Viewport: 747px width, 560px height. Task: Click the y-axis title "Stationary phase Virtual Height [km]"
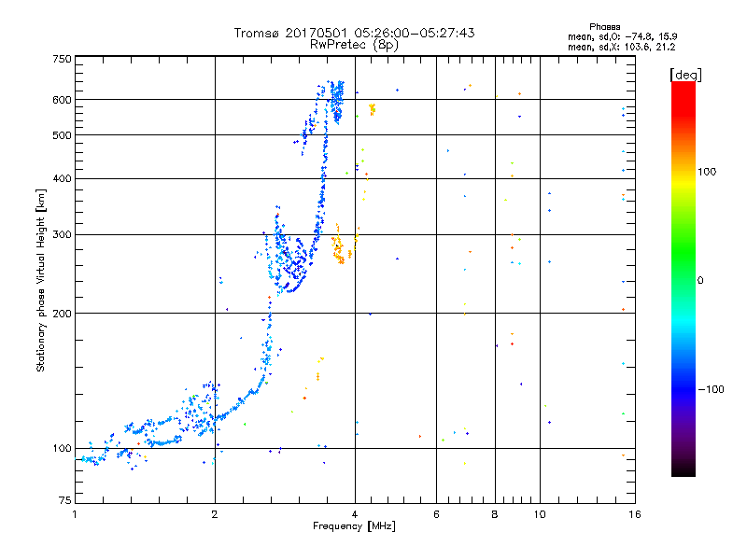tap(40, 280)
